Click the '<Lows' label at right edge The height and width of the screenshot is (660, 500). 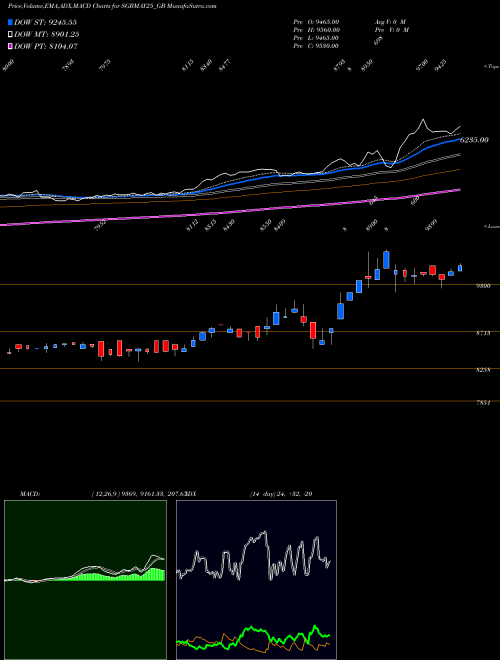point(491,226)
